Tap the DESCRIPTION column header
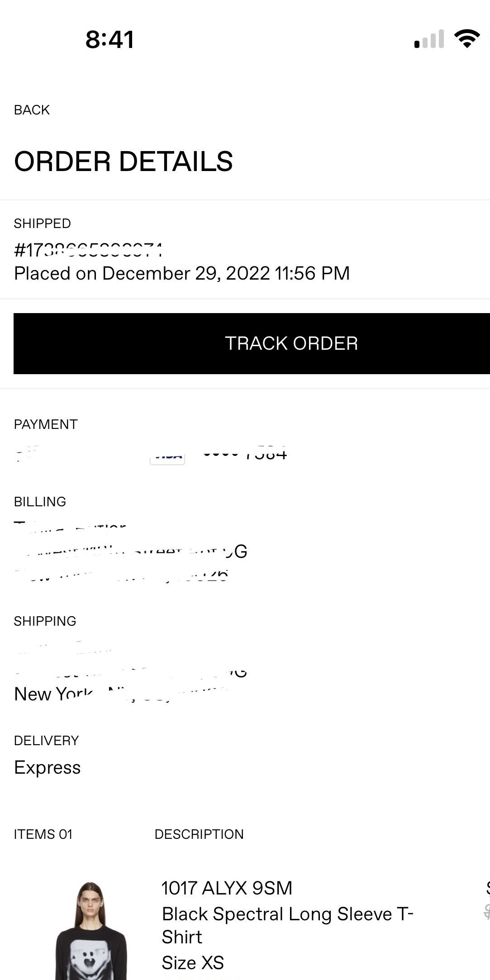This screenshot has width=490, height=980. (x=199, y=834)
